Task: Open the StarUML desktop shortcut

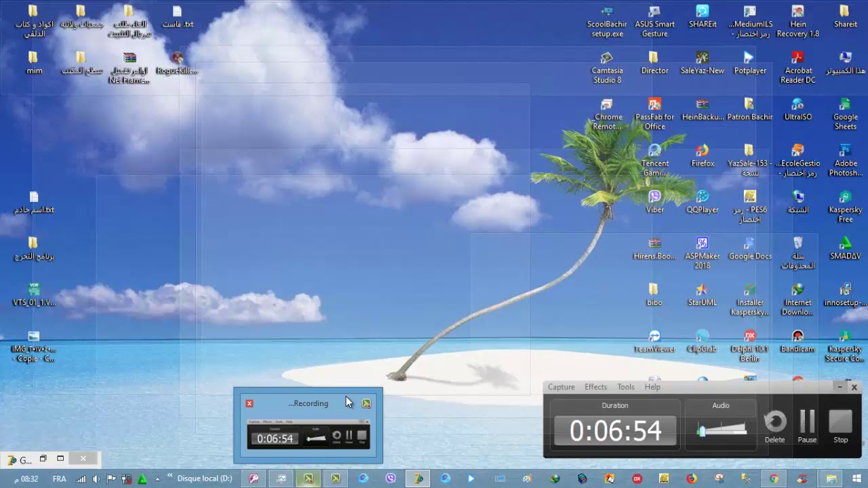Action: (x=703, y=295)
